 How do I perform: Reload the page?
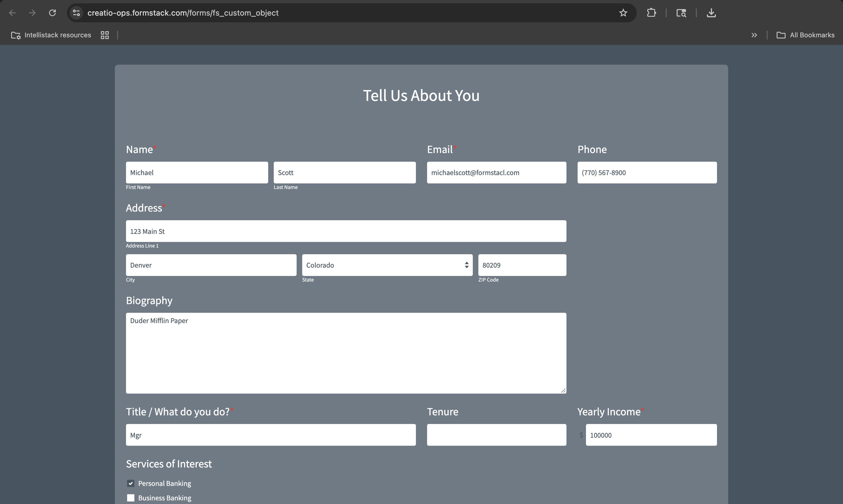pyautogui.click(x=52, y=13)
